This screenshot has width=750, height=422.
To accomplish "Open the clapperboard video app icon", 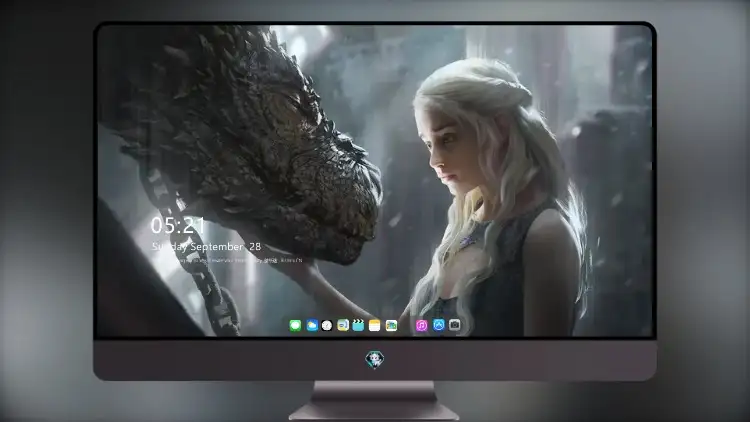I will coord(358,326).
